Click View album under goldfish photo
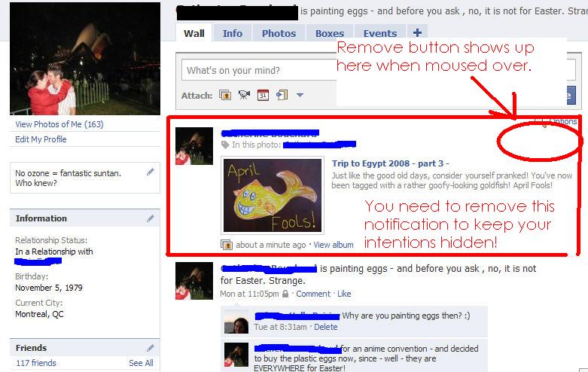The image size is (588, 372). coord(334,245)
